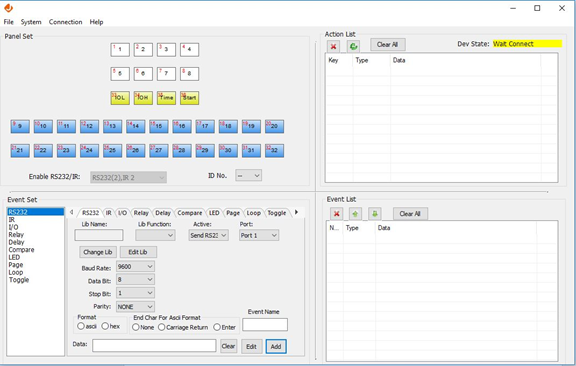Click the Edit button beside Data field
Image resolution: width=576 pixels, height=366 pixels.
point(252,347)
